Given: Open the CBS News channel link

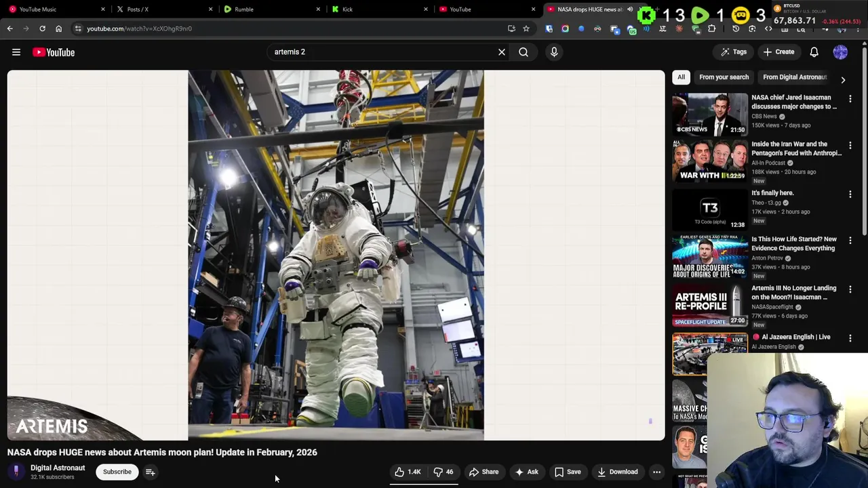Looking at the screenshot, I should point(764,117).
